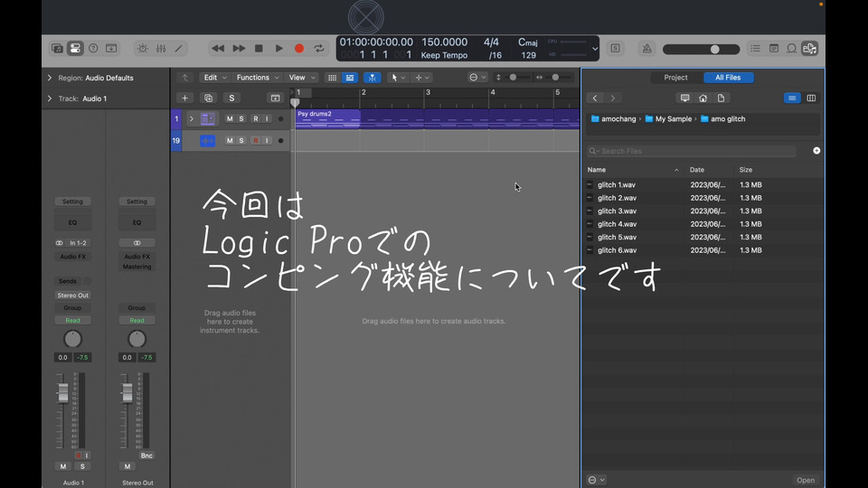Click the Stereo Out output slot
The height and width of the screenshot is (488, 868).
pos(72,296)
